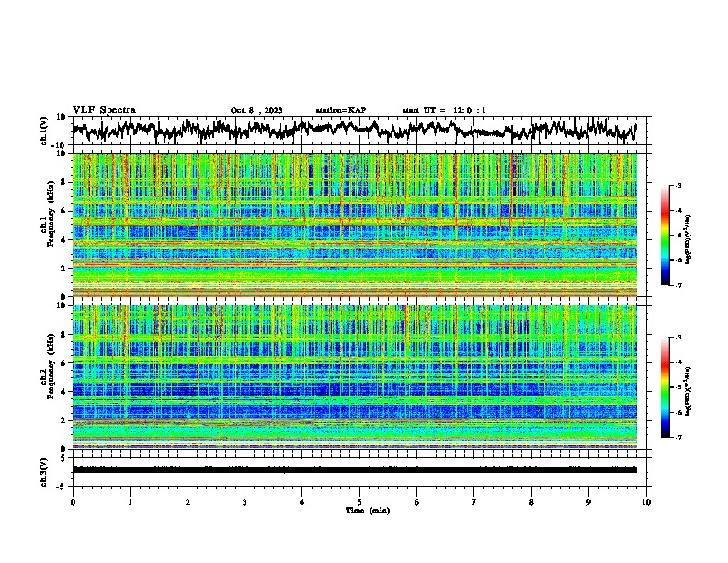Click the ch.2 spectrogram panel
728x563 pixels.
click(x=355, y=377)
